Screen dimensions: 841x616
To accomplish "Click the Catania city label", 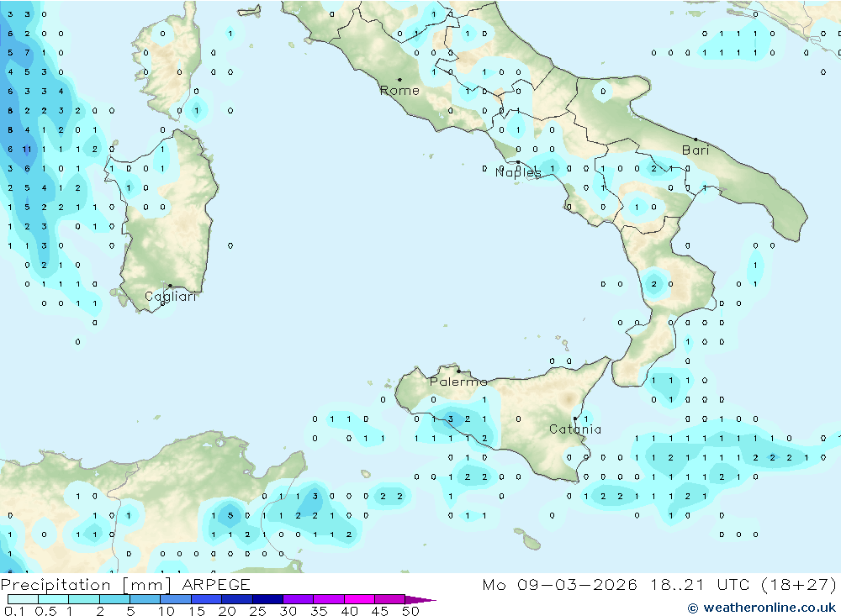I will [x=575, y=429].
